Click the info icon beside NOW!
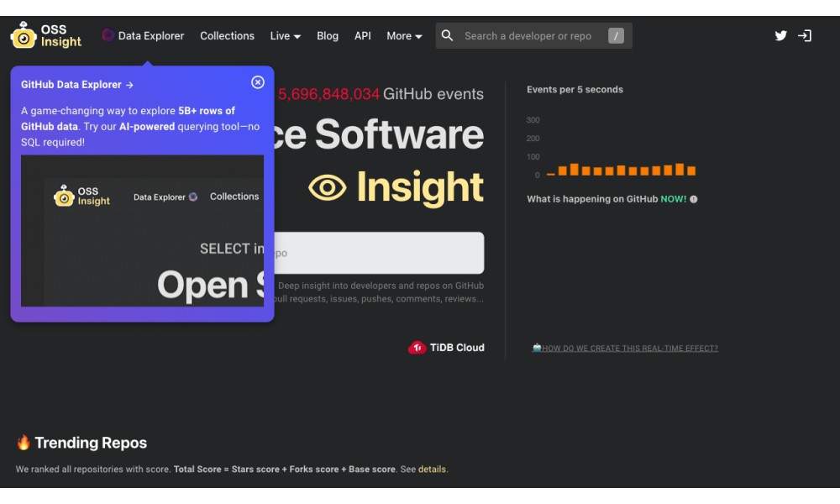The width and height of the screenshot is (840, 504). click(x=694, y=199)
